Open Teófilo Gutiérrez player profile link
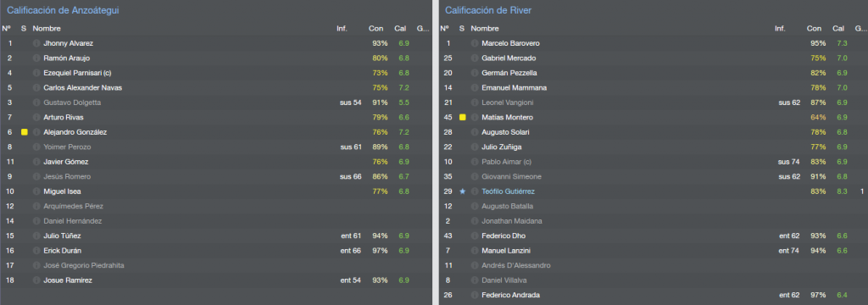The height and width of the screenshot is (305, 868). pos(509,191)
